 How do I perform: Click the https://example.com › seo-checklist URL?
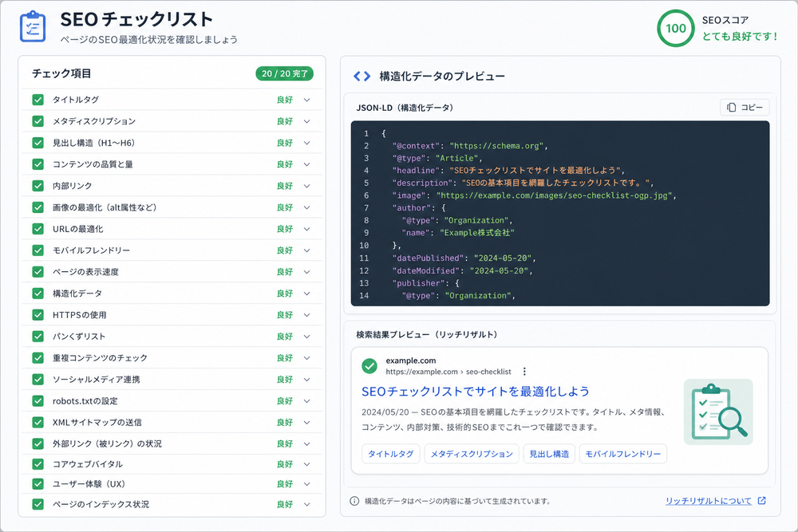448,372
